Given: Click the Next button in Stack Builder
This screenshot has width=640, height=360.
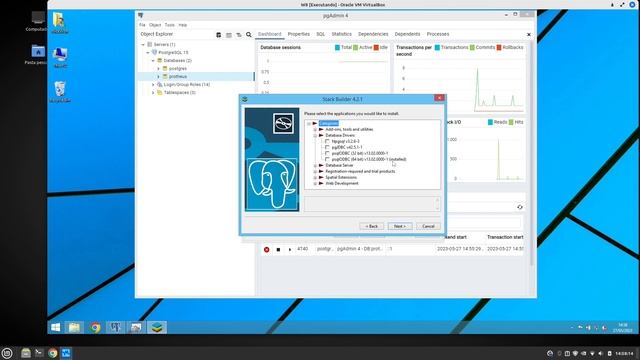Looking at the screenshot, I should click(x=400, y=226).
